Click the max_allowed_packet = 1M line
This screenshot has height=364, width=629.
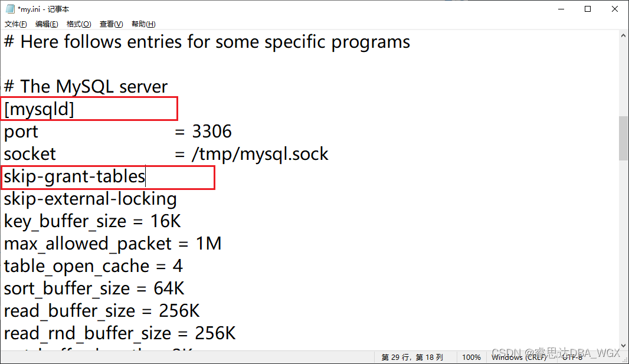113,244
